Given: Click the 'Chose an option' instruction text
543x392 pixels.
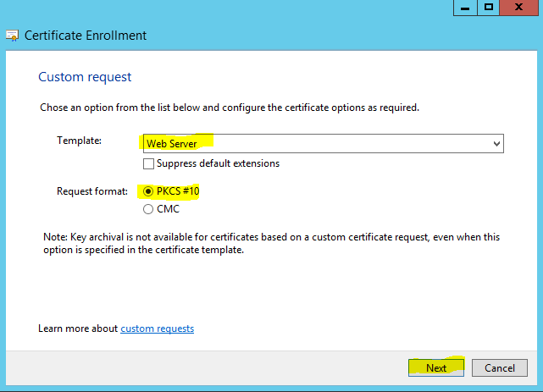Looking at the screenshot, I should pos(230,108).
